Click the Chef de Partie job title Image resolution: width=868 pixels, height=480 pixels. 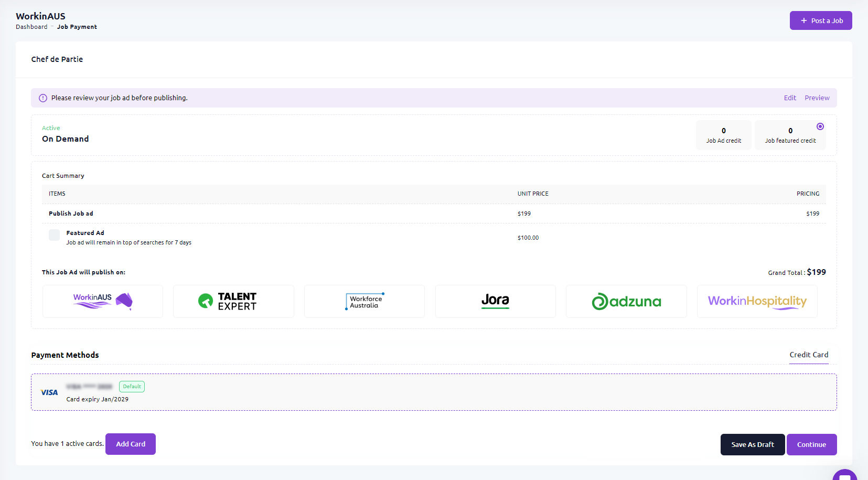point(57,59)
